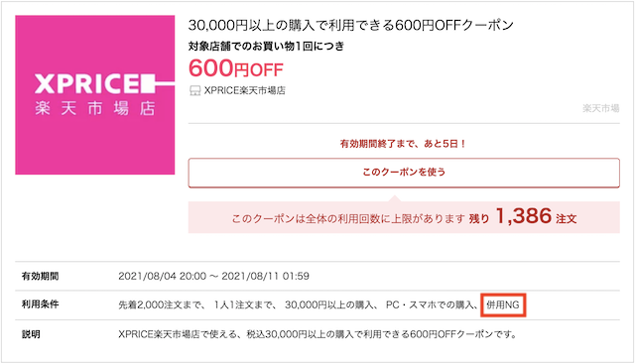Click the validity dates 2021/08/04 to 2021/08/11

[214, 276]
